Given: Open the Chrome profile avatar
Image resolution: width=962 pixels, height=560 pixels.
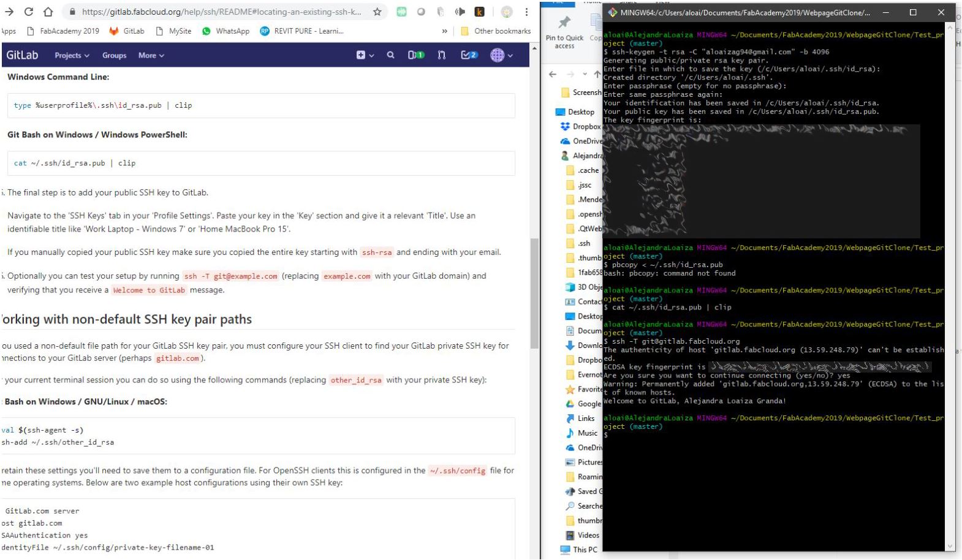Looking at the screenshot, I should pyautogui.click(x=507, y=12).
